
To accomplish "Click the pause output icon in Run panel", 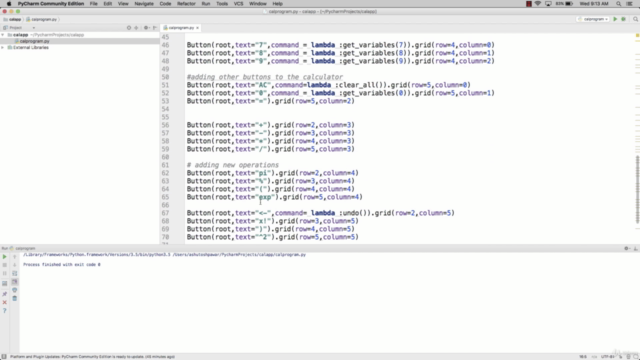I will [4, 273].
